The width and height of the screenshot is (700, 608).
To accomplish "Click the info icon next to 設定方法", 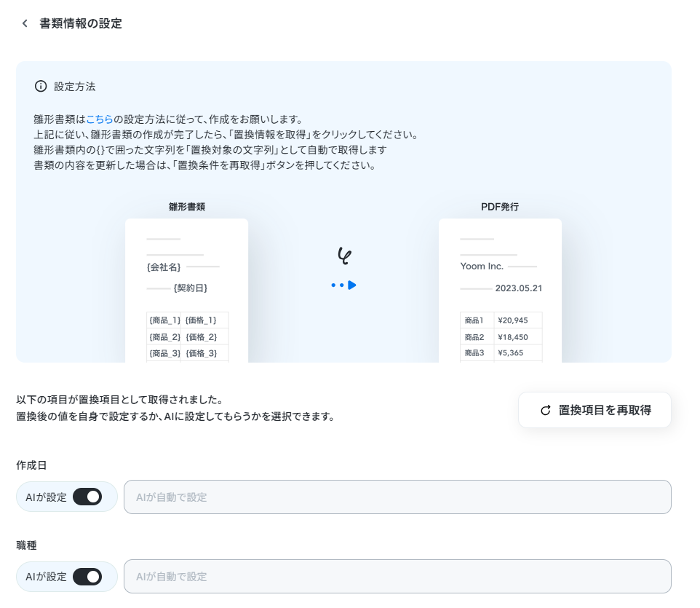I will tap(41, 86).
